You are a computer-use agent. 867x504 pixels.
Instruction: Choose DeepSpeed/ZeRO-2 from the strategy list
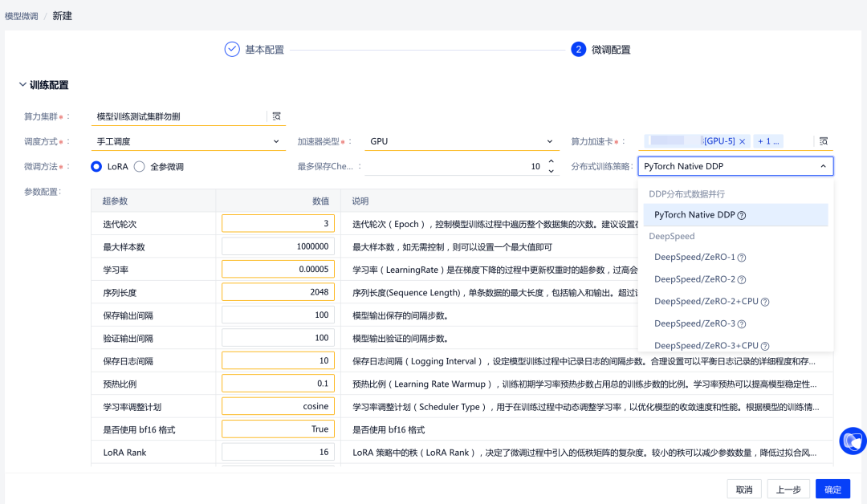point(694,279)
